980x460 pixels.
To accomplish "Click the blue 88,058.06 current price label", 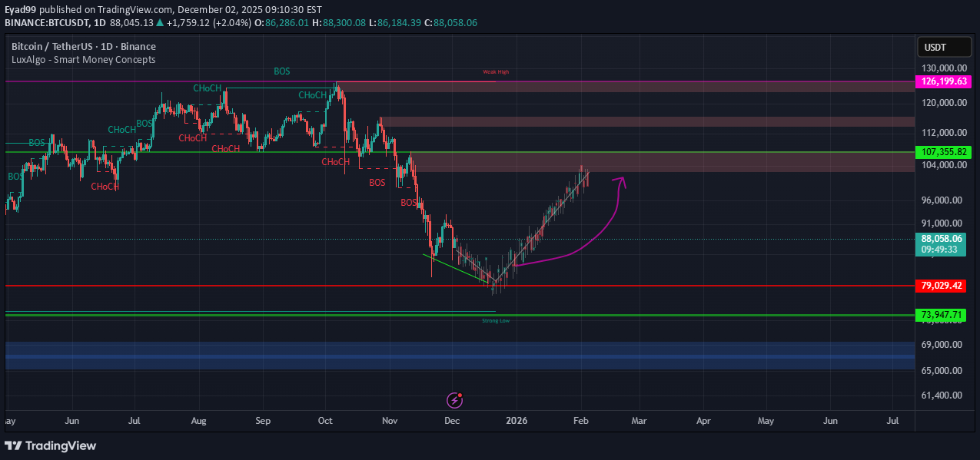I will pos(941,240).
